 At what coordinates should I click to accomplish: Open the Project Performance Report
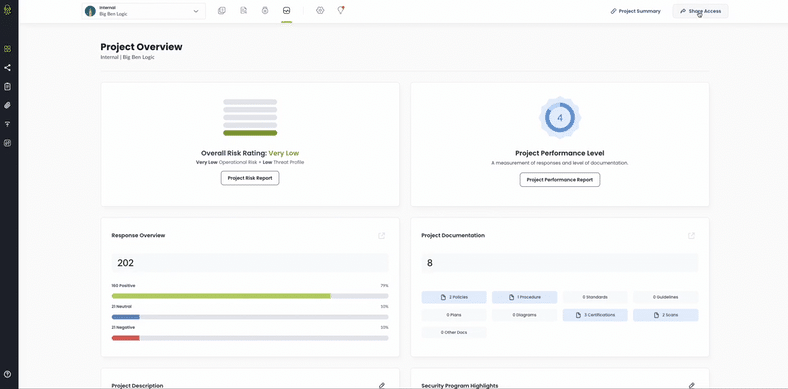click(560, 179)
